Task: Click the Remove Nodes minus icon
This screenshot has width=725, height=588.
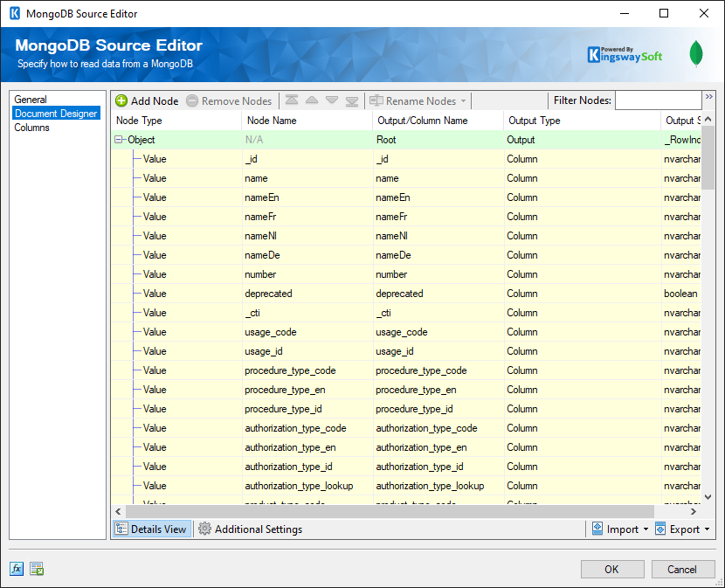Action: coord(192,100)
